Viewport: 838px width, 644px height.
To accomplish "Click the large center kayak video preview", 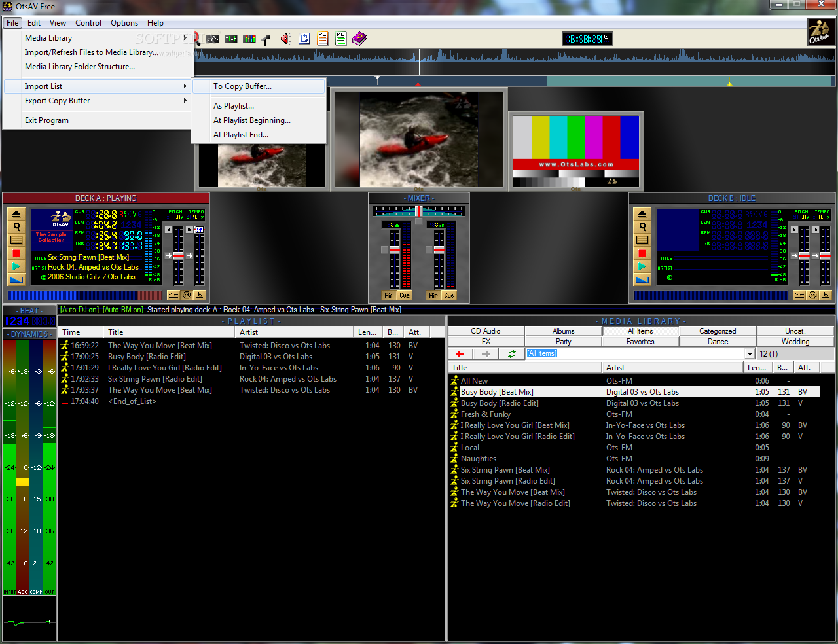I will tap(418, 140).
